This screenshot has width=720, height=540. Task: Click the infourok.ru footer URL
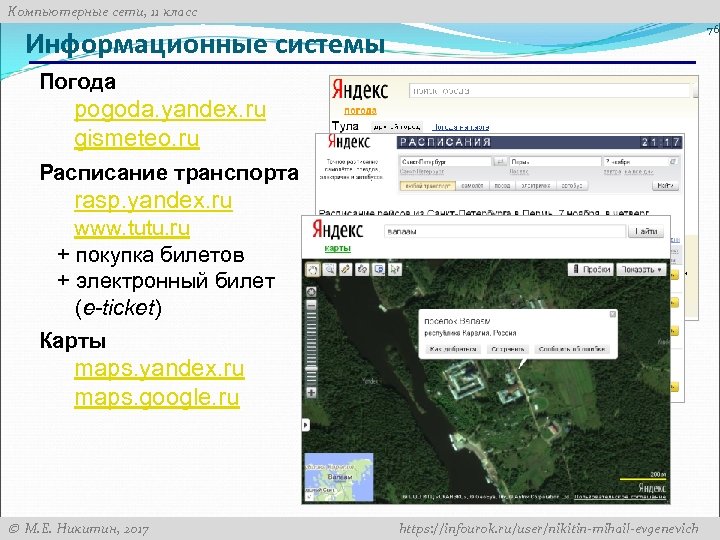pyautogui.click(x=549, y=529)
